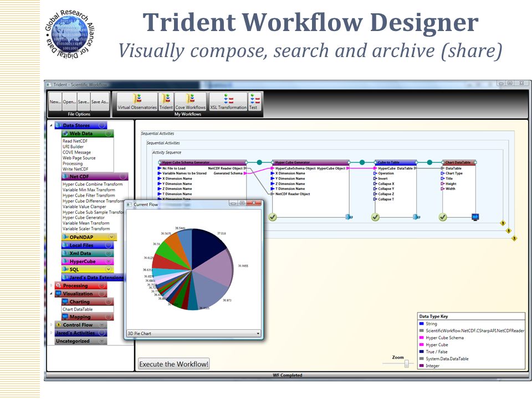Click the String color swatch in key
Screen dimensions: 532x399
pyautogui.click(x=421, y=324)
